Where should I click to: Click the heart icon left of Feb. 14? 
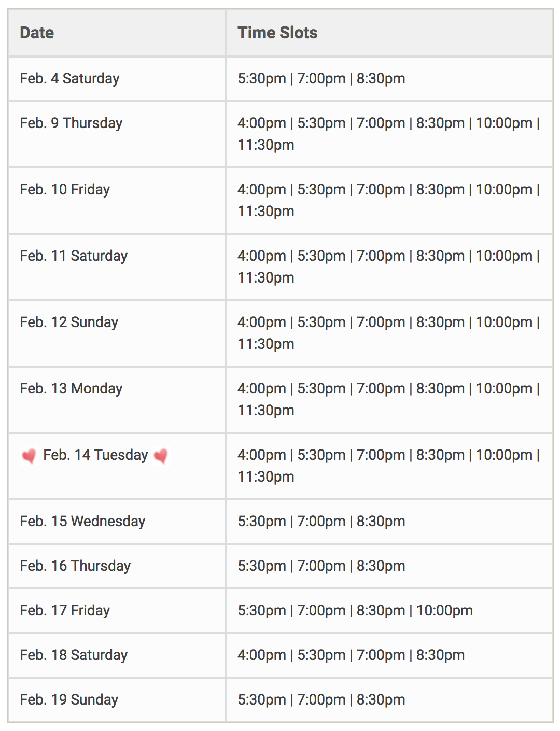29,456
